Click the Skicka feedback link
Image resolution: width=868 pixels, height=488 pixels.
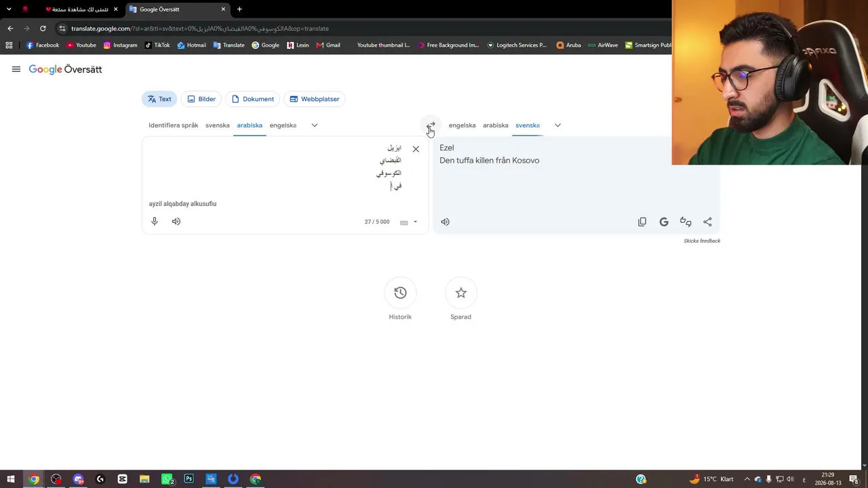(x=702, y=241)
